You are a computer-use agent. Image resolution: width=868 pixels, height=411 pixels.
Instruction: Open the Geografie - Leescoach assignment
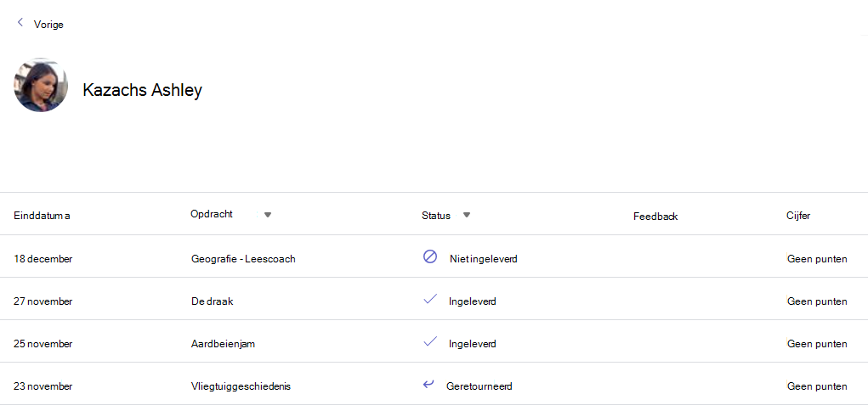243,258
